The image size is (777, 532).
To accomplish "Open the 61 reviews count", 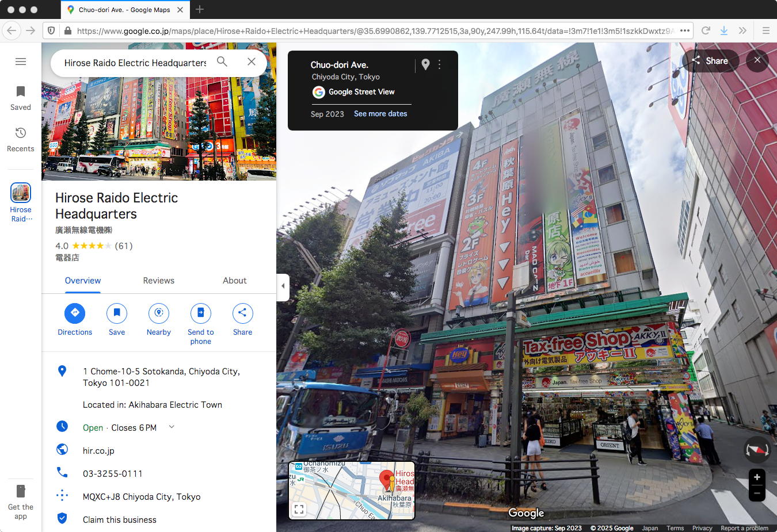I will click(x=124, y=246).
